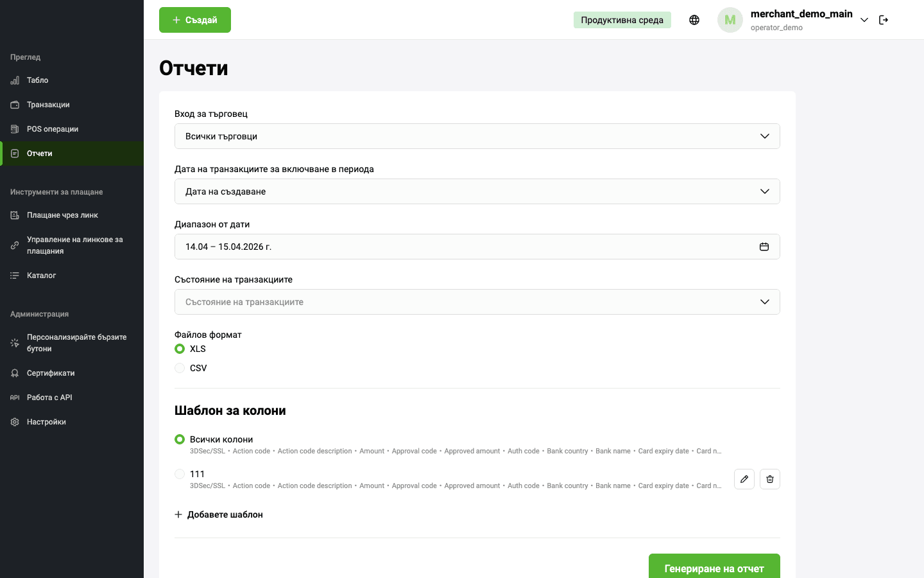Viewport: 924px width, 578px height.
Task: Click the date range input field
Action: (x=462, y=247)
